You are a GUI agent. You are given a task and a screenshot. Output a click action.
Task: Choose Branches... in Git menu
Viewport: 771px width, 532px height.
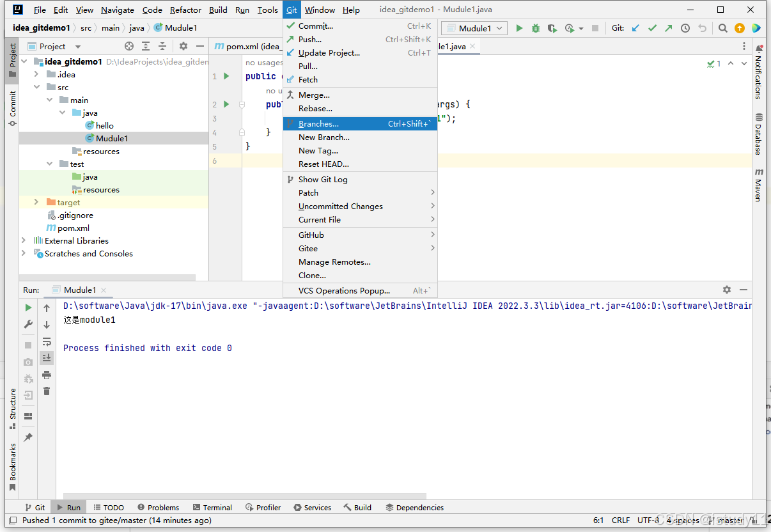coord(360,124)
